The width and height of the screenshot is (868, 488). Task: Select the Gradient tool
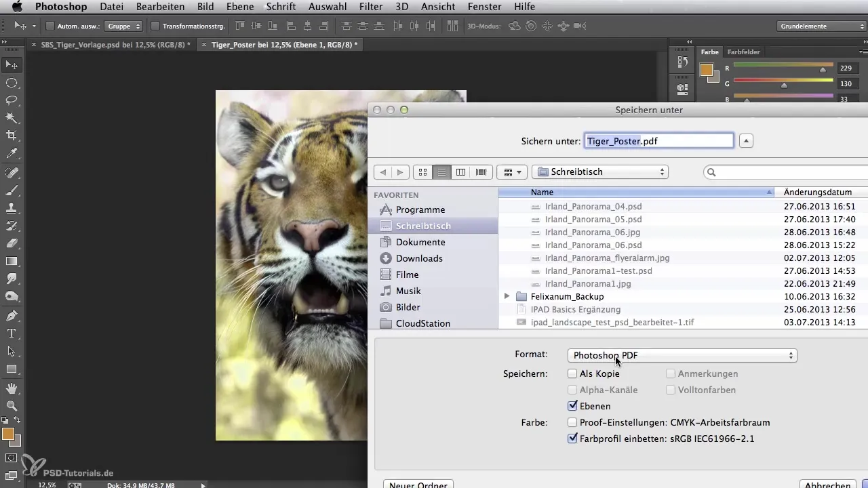pos(12,261)
